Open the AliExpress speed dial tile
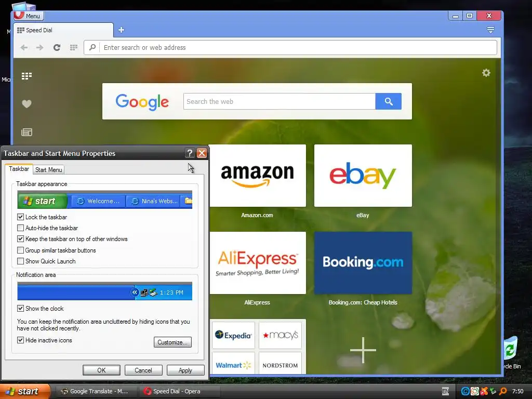The height and width of the screenshot is (399, 532). pyautogui.click(x=258, y=262)
